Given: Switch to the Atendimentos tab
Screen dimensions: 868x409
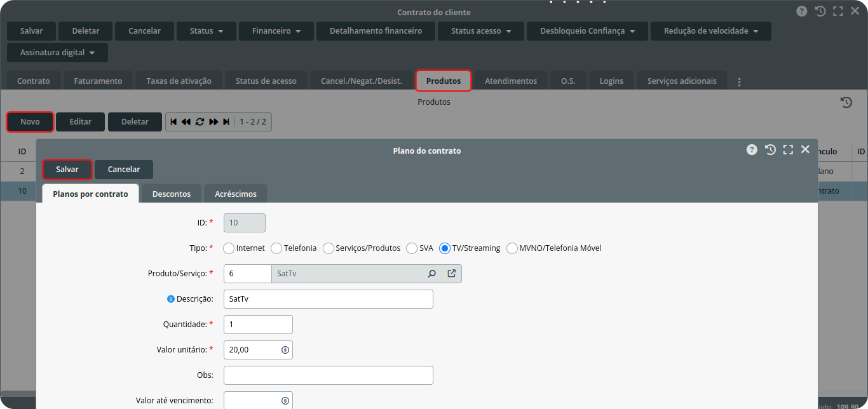Looking at the screenshot, I should [x=511, y=81].
